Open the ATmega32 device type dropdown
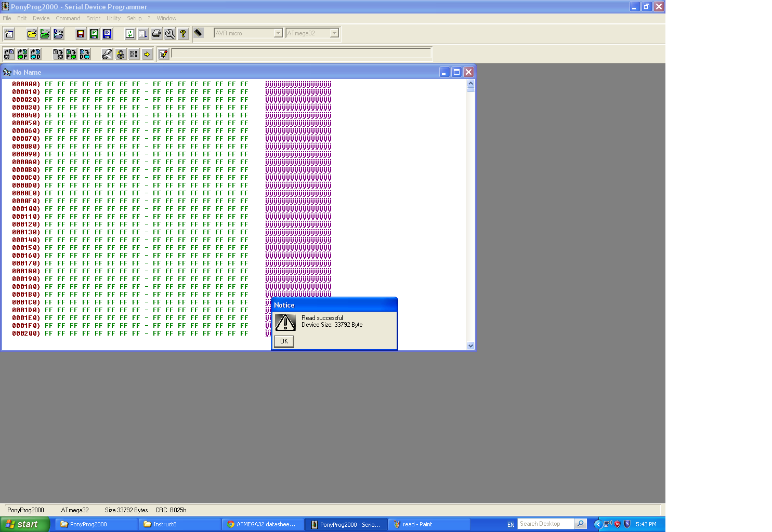This screenshot has width=772, height=532. [334, 33]
